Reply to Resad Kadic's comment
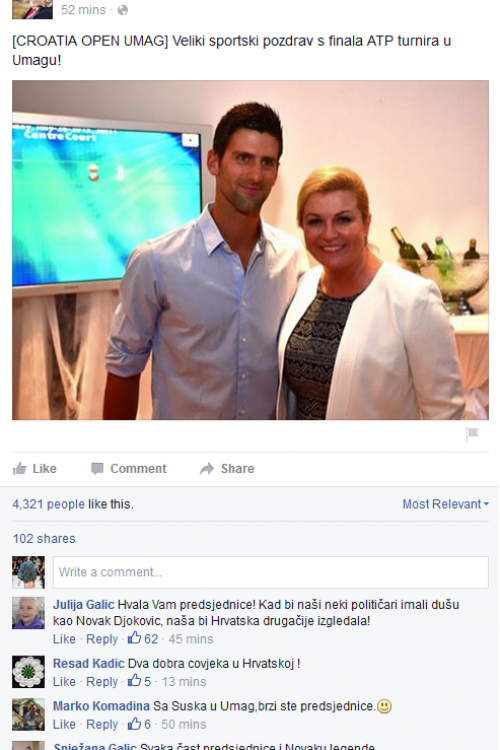The height and width of the screenshot is (750, 500). (102, 681)
